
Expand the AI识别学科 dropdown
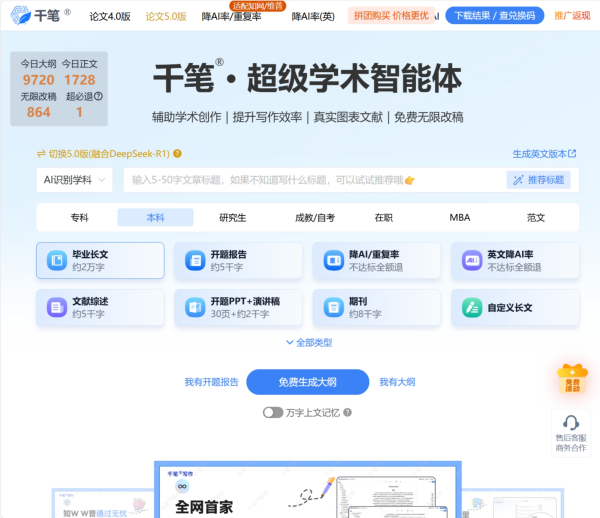pyautogui.click(x=75, y=180)
